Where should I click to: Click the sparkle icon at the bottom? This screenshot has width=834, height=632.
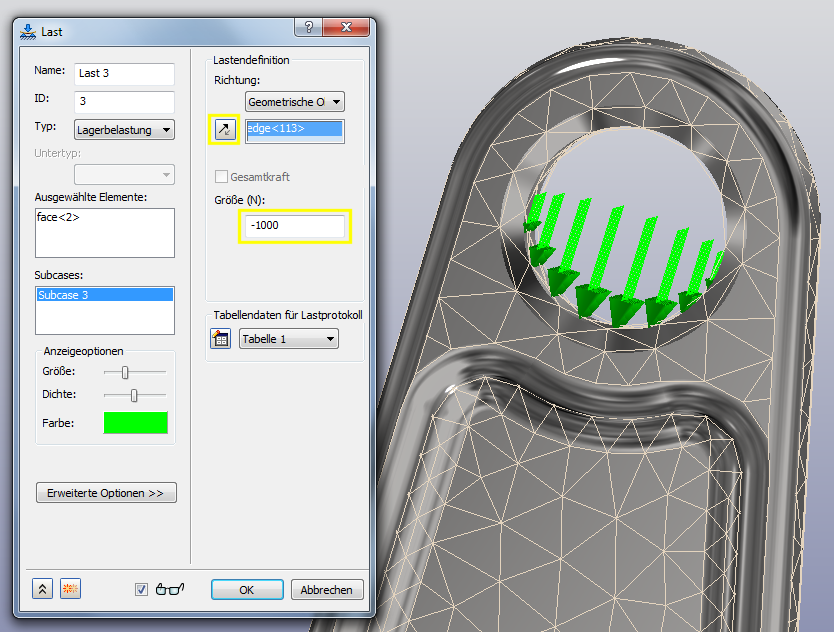point(70,589)
